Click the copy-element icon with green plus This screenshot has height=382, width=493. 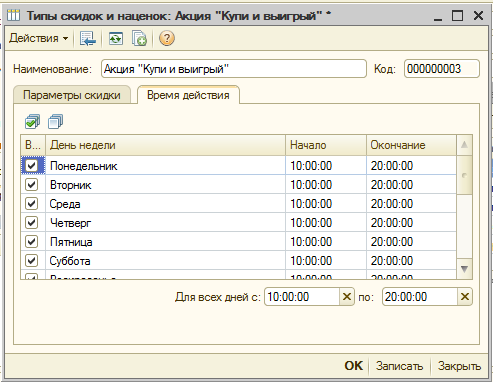pyautogui.click(x=139, y=38)
